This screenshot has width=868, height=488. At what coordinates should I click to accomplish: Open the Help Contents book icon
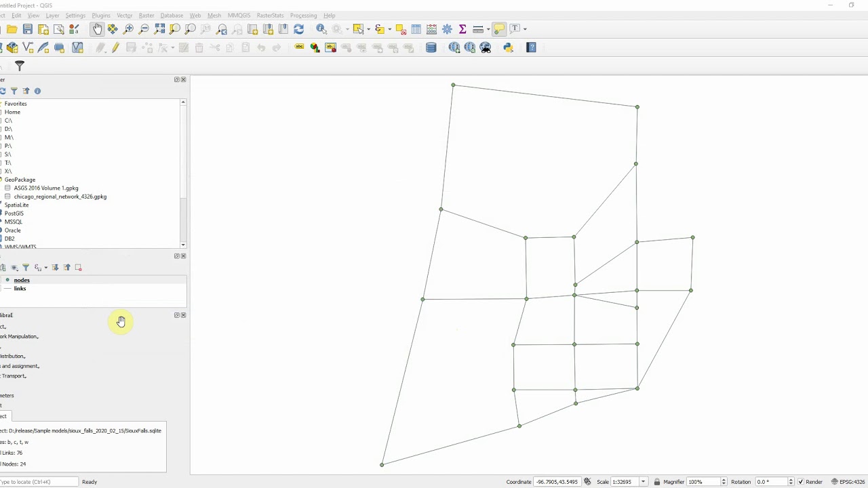(x=531, y=47)
